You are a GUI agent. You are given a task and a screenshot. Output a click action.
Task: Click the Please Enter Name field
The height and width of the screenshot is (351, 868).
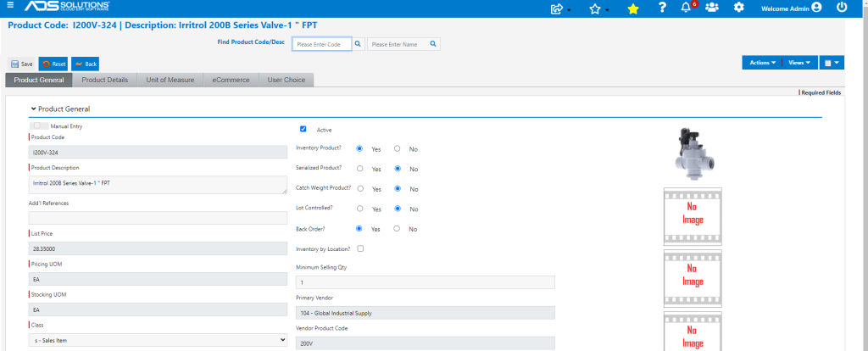(397, 44)
